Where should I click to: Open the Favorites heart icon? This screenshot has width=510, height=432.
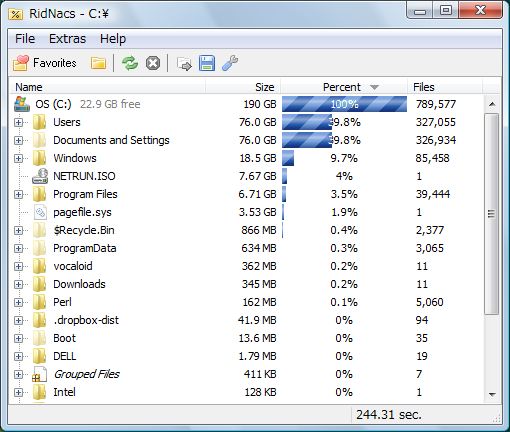tap(21, 63)
